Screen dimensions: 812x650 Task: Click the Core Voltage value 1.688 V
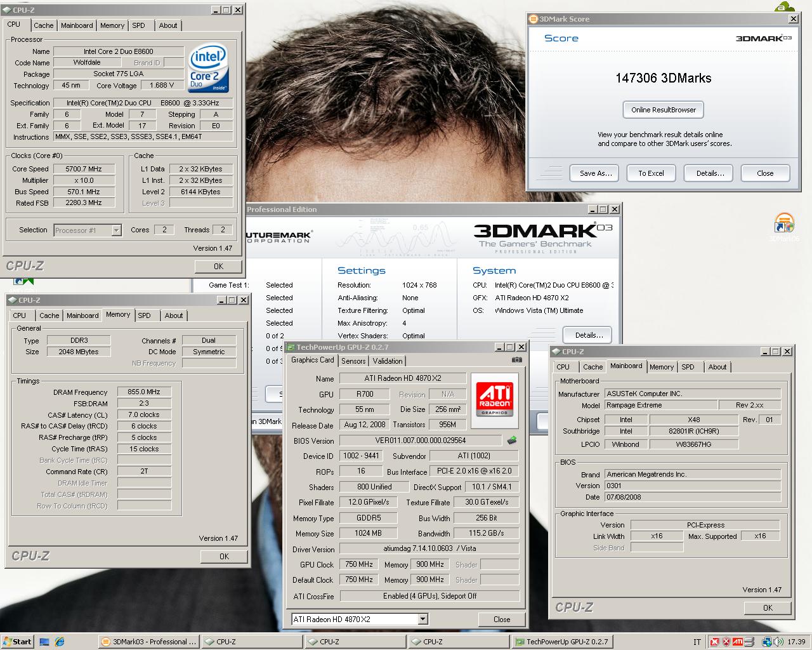click(162, 85)
